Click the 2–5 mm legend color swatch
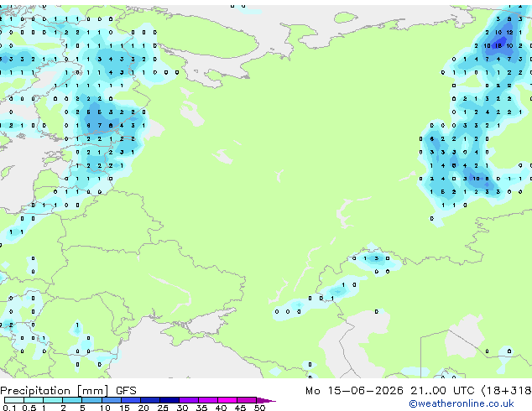532x411 pixels. [x=72, y=400]
